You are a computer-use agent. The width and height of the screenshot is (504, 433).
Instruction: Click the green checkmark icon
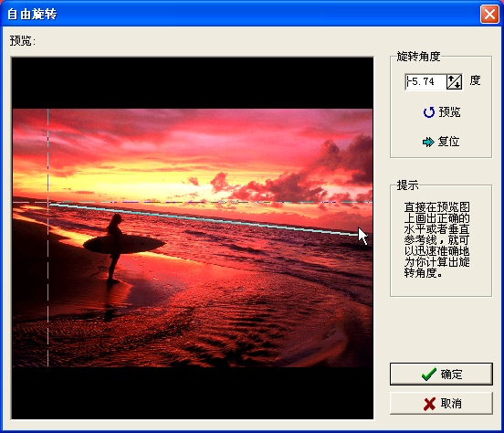coord(429,375)
